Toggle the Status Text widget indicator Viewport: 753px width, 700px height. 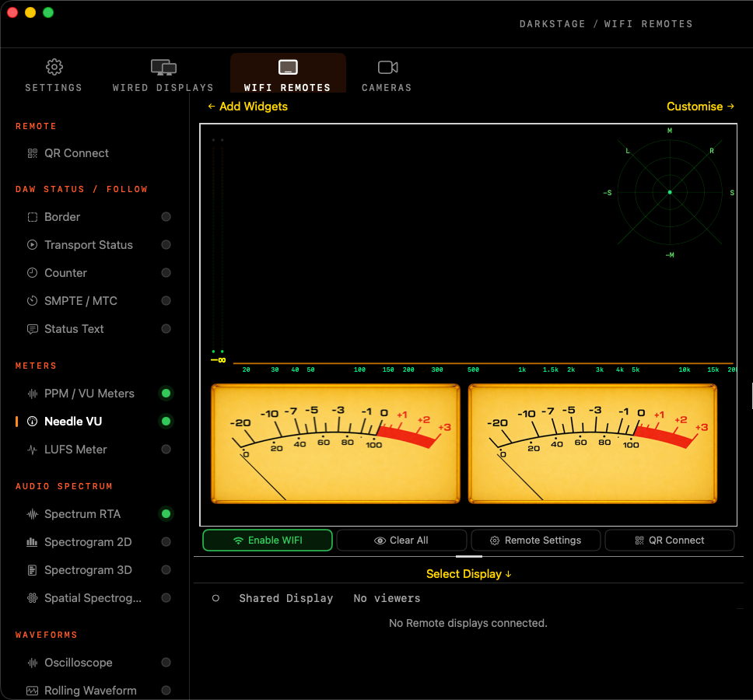pyautogui.click(x=166, y=329)
